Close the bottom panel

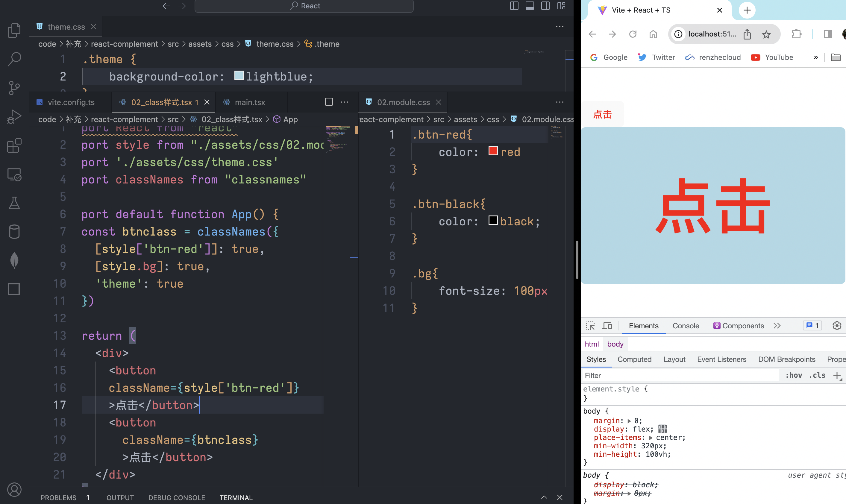tap(560, 497)
